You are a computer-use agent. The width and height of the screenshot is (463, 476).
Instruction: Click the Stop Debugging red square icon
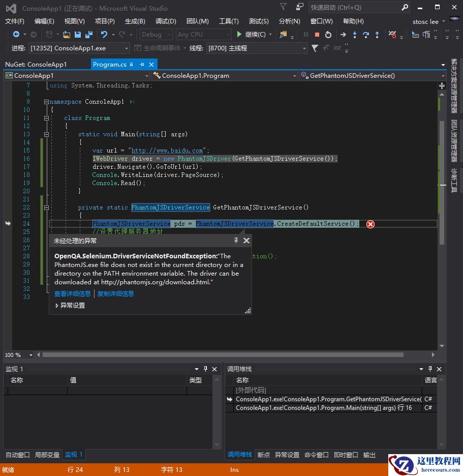(x=317, y=35)
